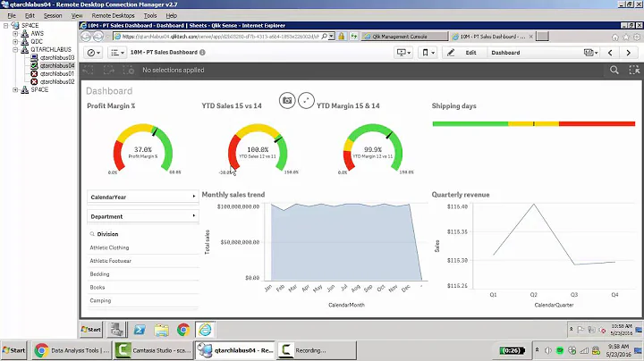Viewport: 644px width, 361px height.
Task: Take snapshot with camera icon
Action: [x=287, y=100]
